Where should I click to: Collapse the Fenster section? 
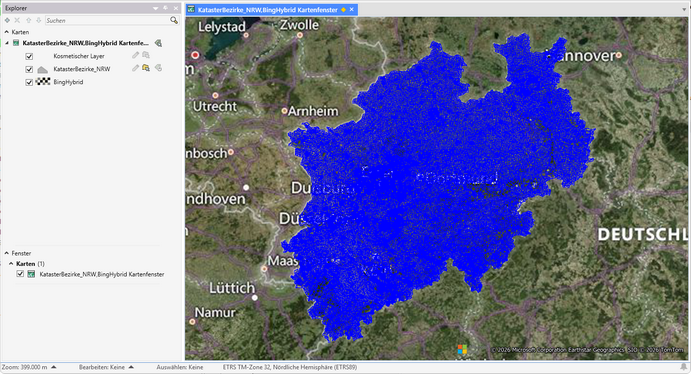[x=7, y=253]
